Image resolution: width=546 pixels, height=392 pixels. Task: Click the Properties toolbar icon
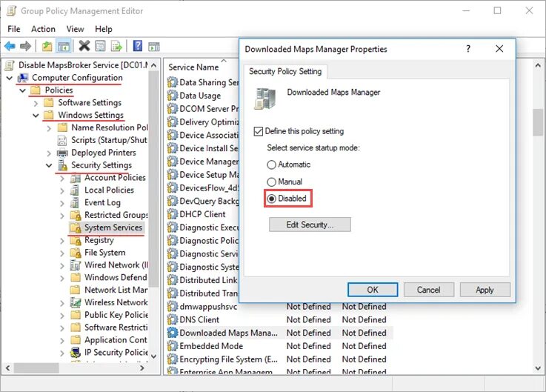point(100,46)
